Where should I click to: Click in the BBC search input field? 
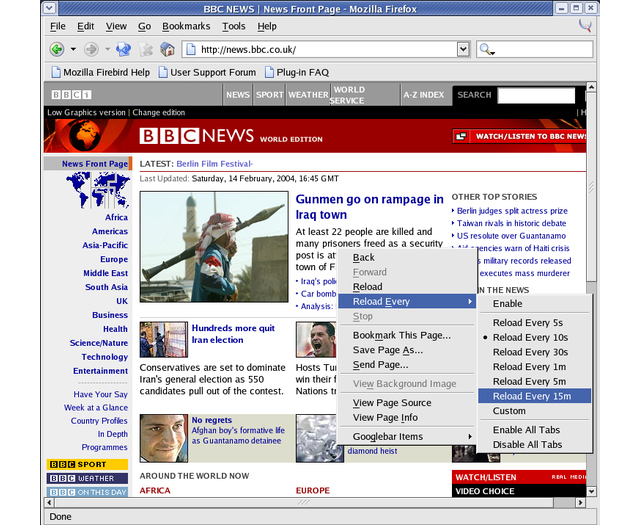pos(536,95)
